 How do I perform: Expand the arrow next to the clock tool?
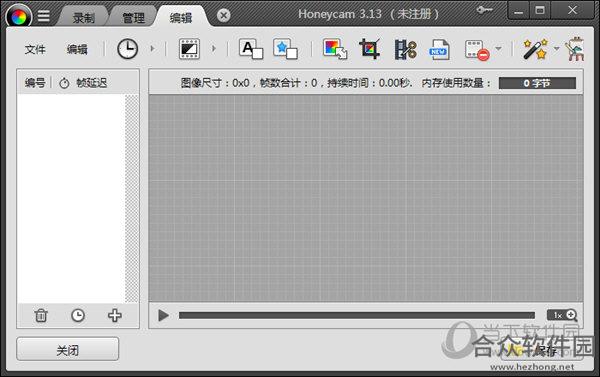click(x=152, y=49)
